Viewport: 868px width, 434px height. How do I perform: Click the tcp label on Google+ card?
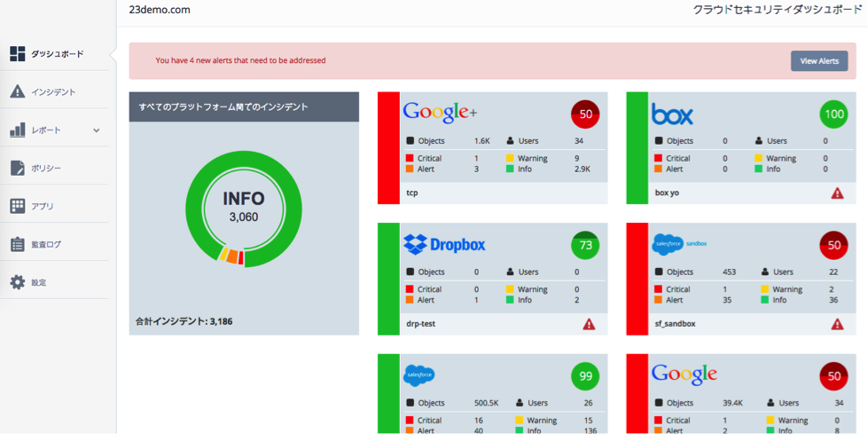pos(412,193)
